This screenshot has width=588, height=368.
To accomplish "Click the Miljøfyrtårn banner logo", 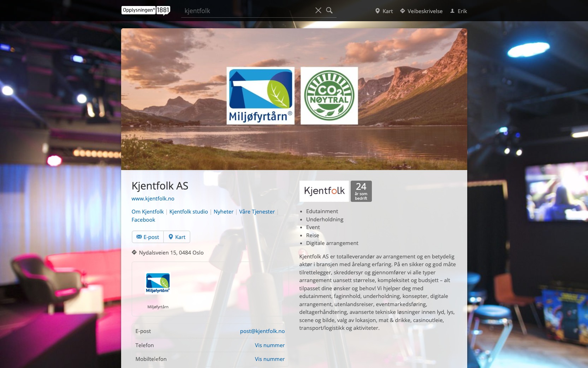I will click(x=260, y=96).
